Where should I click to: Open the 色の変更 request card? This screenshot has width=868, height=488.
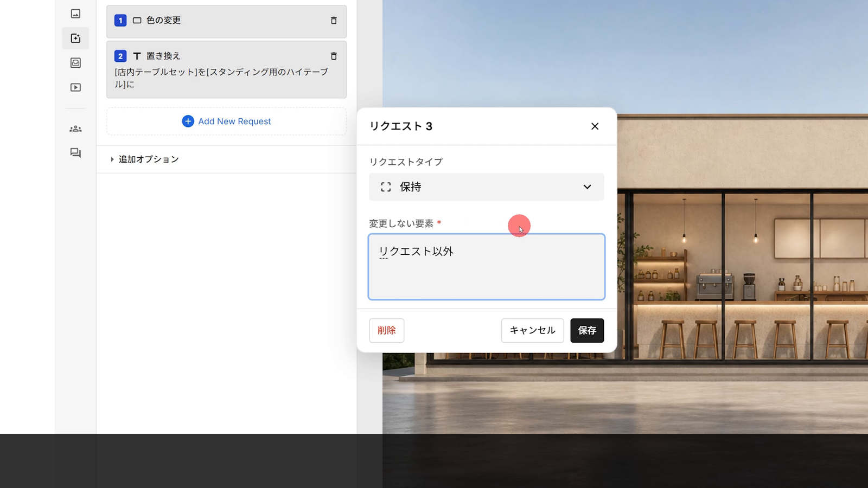point(226,22)
